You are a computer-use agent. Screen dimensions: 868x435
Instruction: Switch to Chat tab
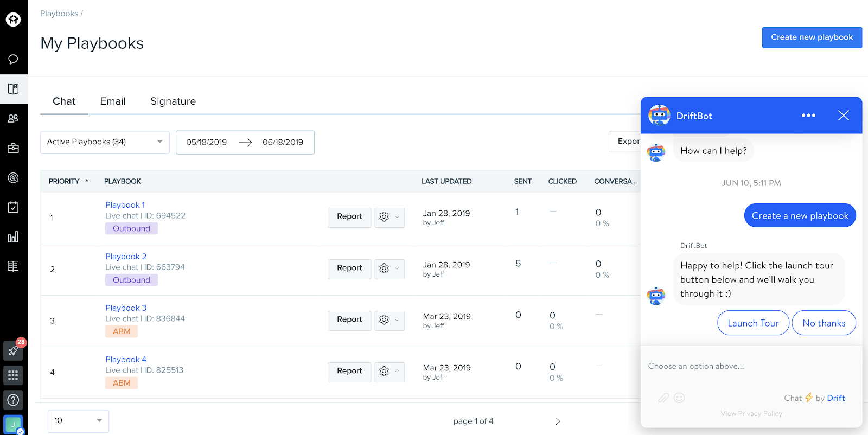pos(64,101)
